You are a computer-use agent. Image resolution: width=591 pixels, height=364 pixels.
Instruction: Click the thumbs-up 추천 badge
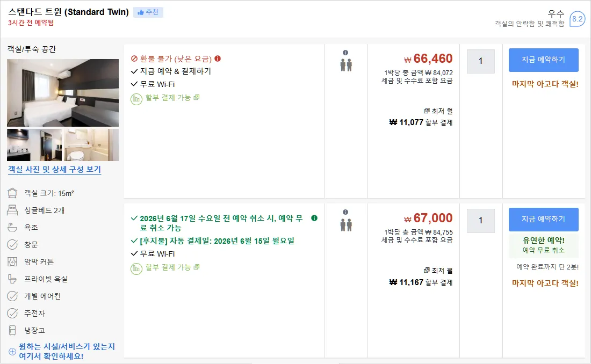pos(148,12)
